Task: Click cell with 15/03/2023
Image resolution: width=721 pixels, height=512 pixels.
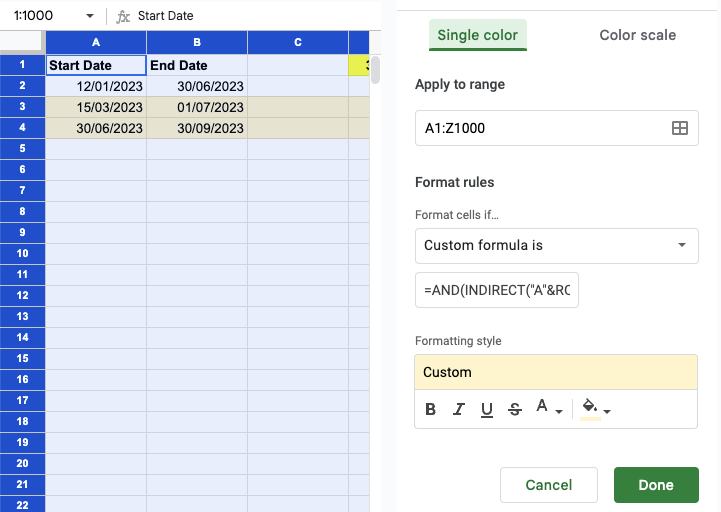Action: (96, 107)
